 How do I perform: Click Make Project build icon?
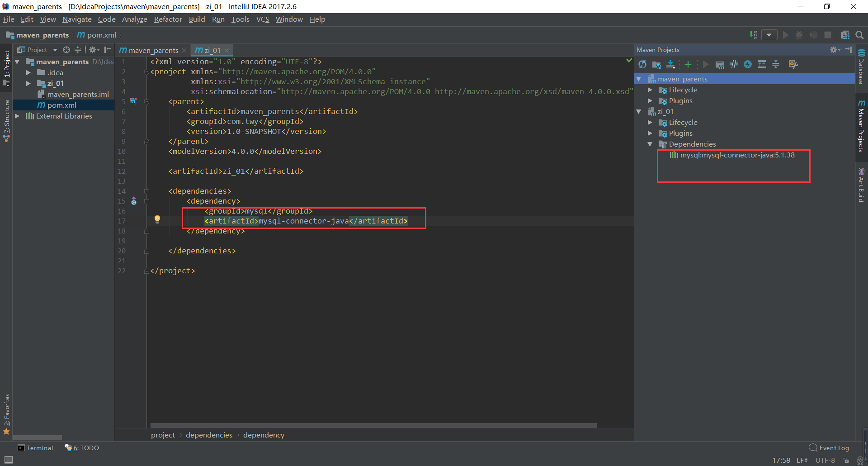pos(754,35)
